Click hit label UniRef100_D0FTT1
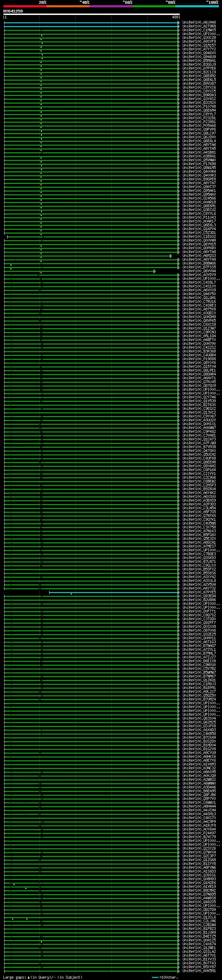222x980 pixels. coord(199,612)
